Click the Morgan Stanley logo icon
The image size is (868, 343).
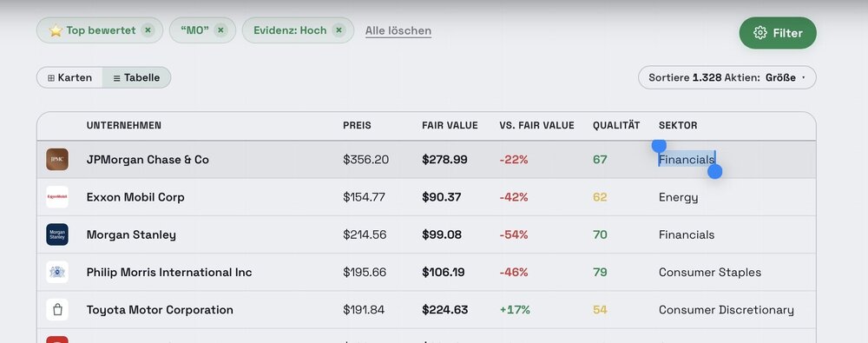[x=57, y=235]
